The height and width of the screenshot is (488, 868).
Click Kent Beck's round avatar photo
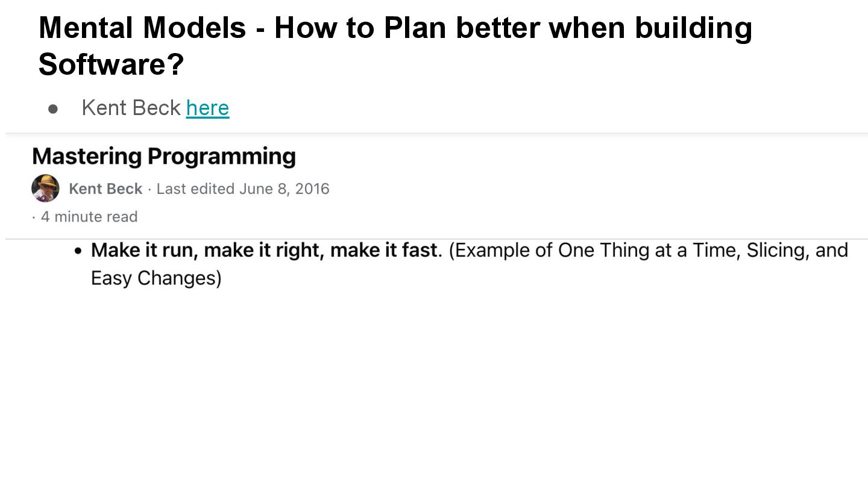pos(45,189)
